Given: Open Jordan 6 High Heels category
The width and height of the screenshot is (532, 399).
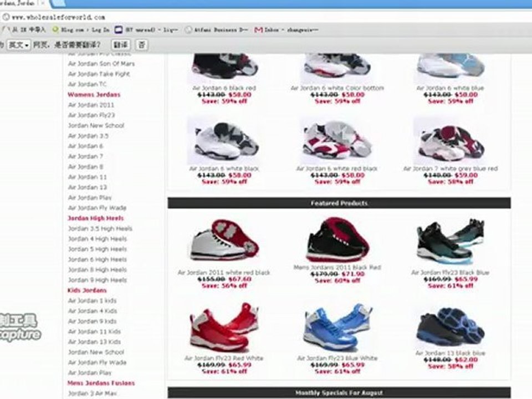Looking at the screenshot, I should [98, 259].
